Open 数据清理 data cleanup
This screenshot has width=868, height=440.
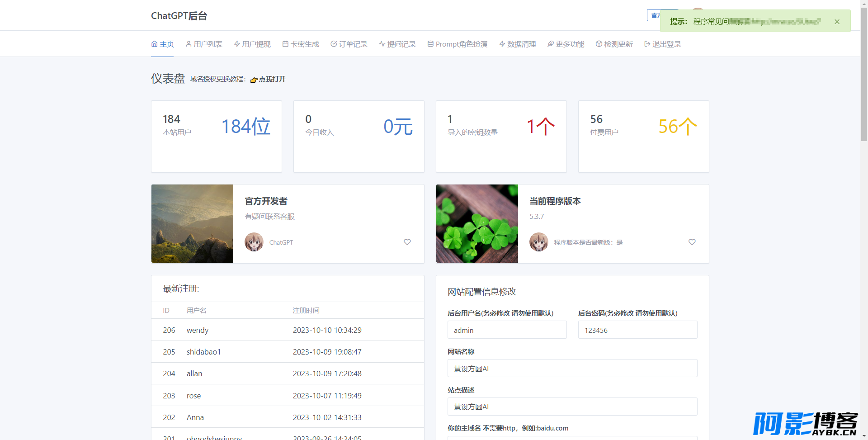click(518, 44)
